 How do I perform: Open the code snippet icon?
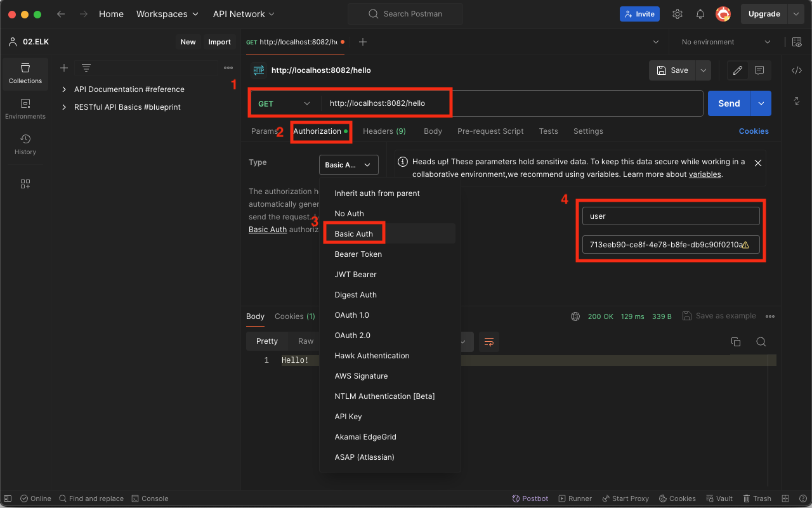[x=797, y=70]
